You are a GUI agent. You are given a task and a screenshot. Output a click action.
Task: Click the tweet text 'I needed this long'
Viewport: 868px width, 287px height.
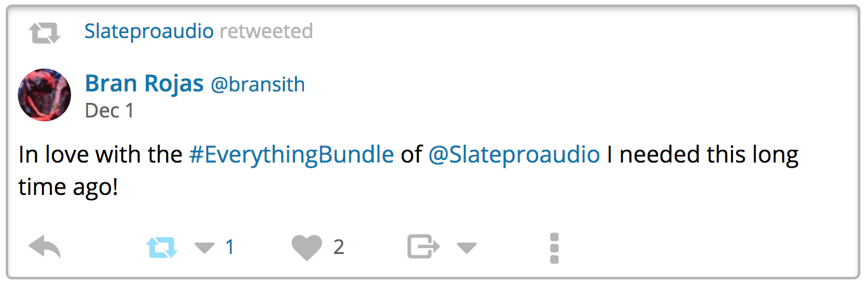702,155
